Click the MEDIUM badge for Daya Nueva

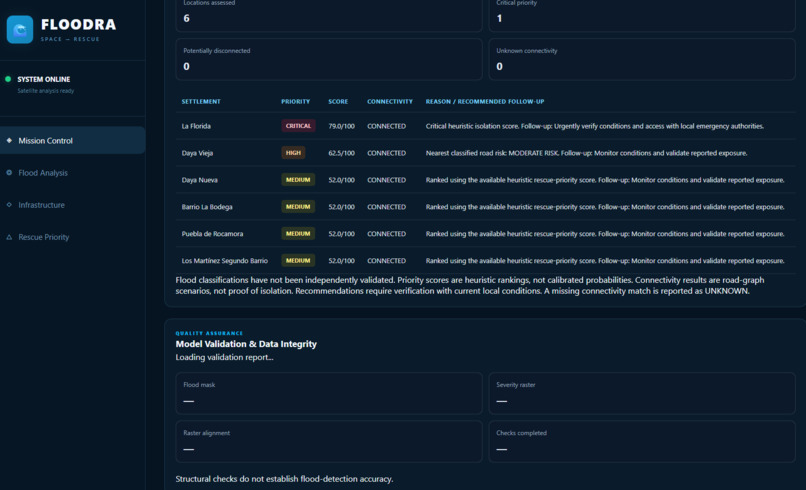point(298,180)
